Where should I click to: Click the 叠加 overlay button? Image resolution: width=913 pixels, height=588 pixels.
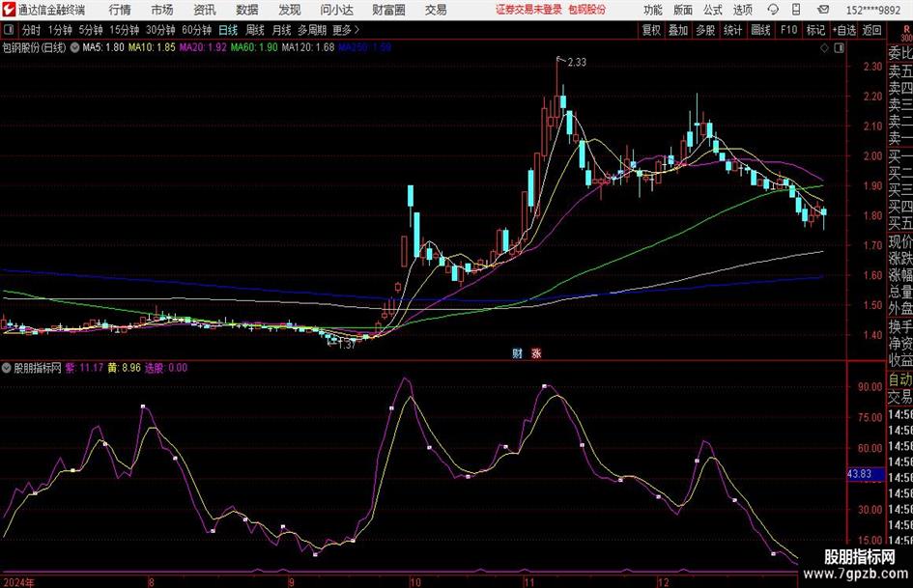coord(678,30)
